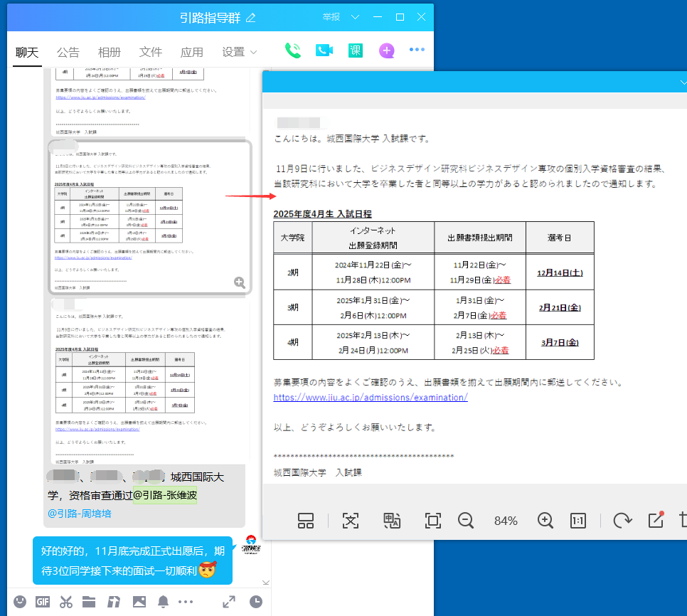
Task: Select the scissors screenshot tool
Action: point(66,602)
